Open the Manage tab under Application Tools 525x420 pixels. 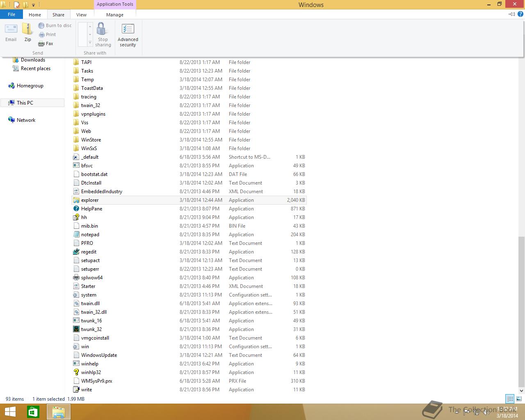click(115, 15)
